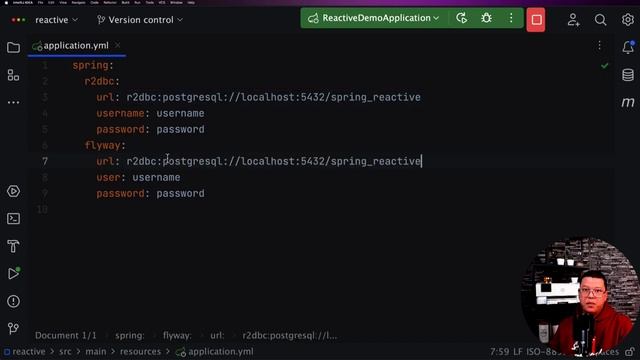Click 'application.yml' in the navigation bar
The height and width of the screenshot is (360, 640).
[x=215, y=351]
